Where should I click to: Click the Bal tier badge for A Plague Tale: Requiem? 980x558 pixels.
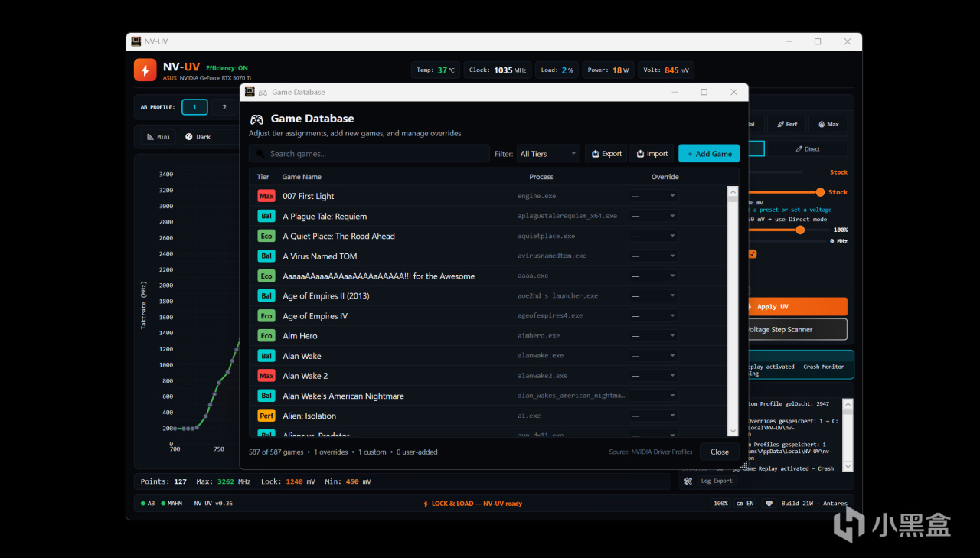coord(266,216)
